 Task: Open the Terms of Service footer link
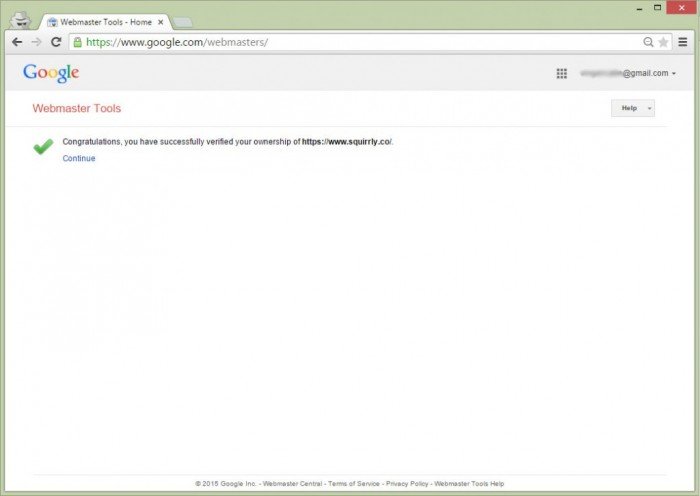(354, 483)
